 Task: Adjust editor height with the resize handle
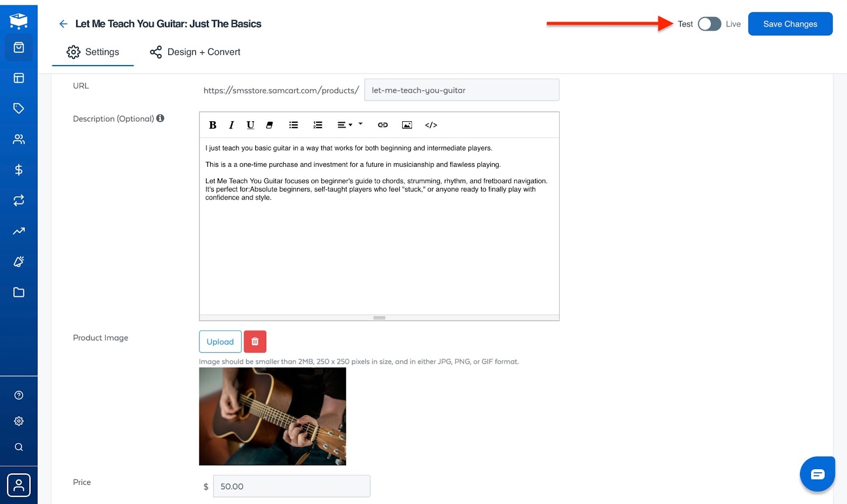(379, 318)
